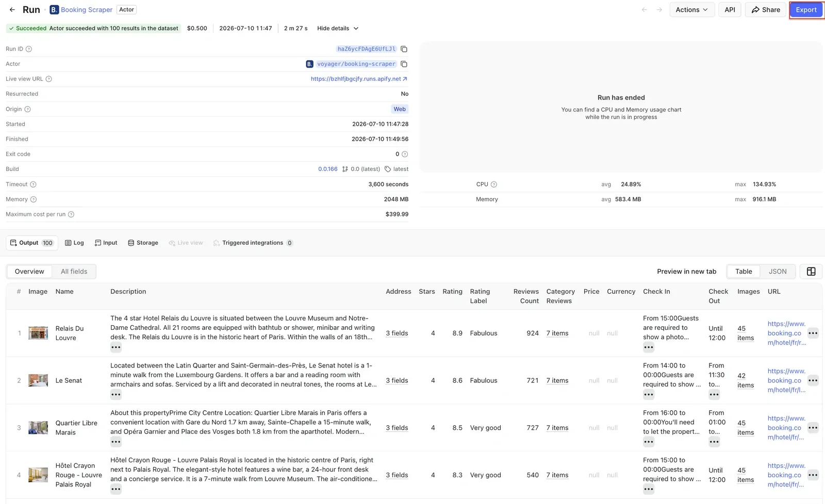Click Preview in new tab
The width and height of the screenshot is (825, 504).
[686, 272]
